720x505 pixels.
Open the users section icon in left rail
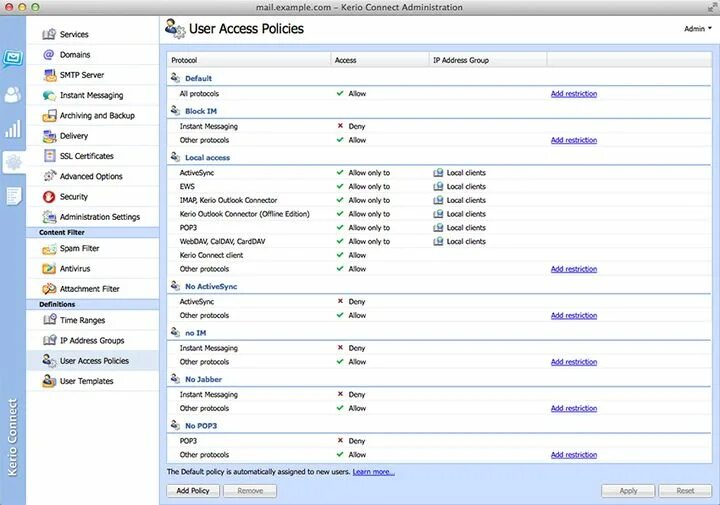pyautogui.click(x=12, y=95)
